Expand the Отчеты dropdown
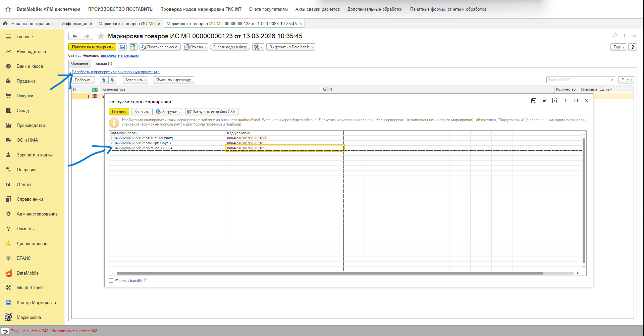This screenshot has width=644, height=336. pos(196,47)
